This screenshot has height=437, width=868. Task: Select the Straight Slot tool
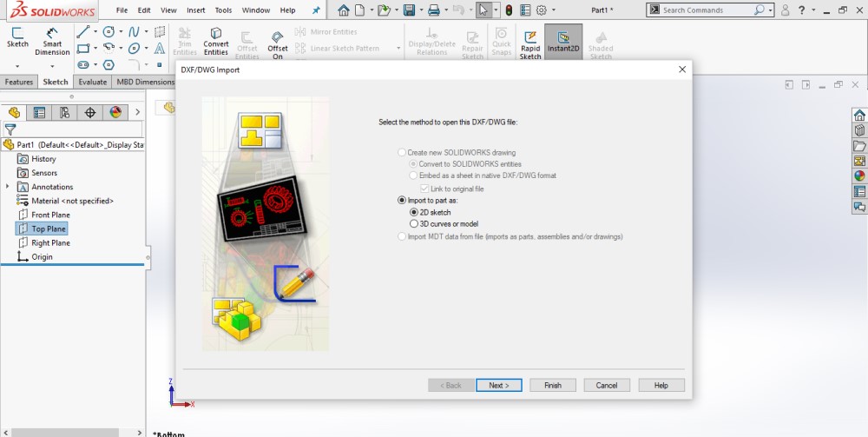[83, 65]
